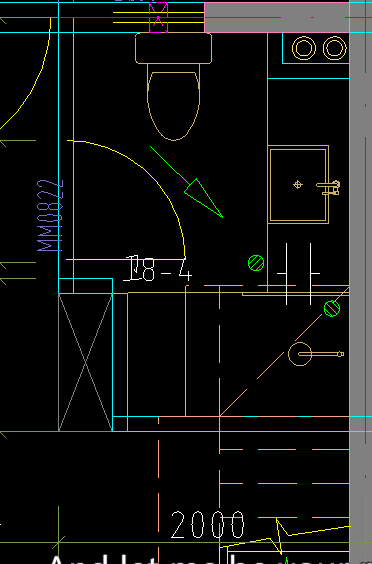
Task: Click the green direction arrow head
Action: pyautogui.click(x=203, y=197)
